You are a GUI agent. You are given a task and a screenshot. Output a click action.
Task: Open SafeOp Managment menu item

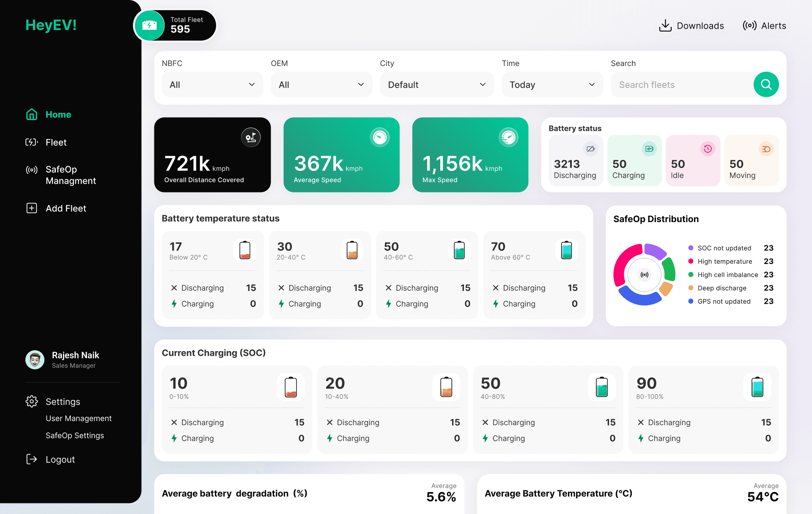71,175
